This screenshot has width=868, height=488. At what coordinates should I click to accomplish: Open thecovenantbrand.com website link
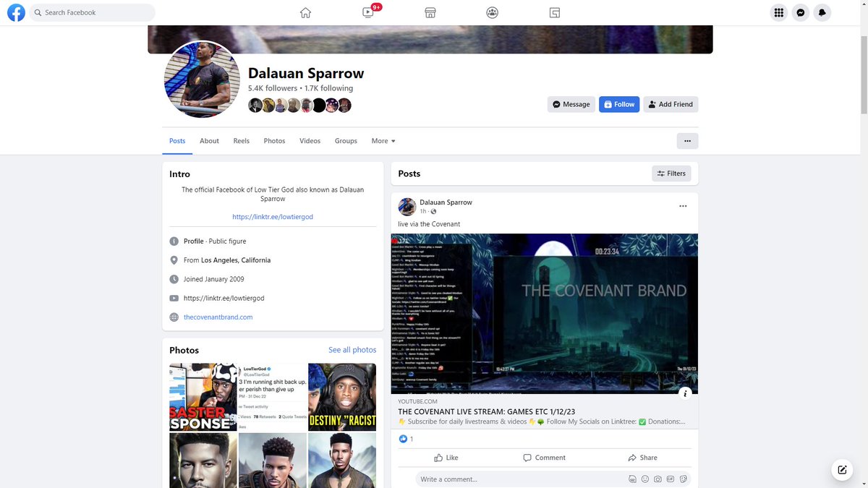click(x=218, y=317)
